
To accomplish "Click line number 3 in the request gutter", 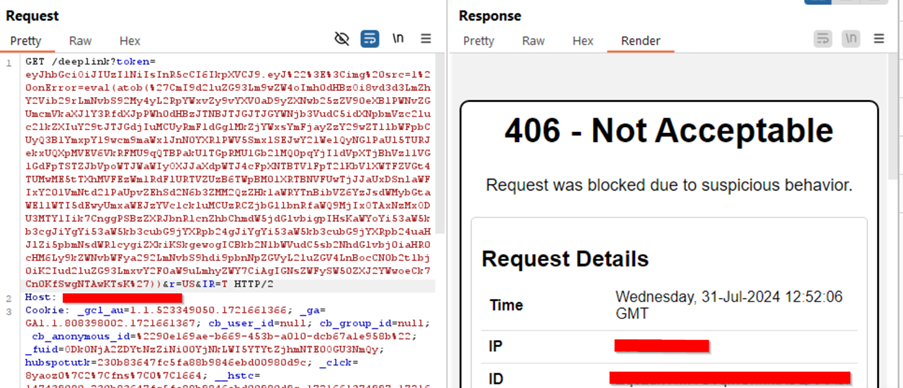I will coord(9,311).
